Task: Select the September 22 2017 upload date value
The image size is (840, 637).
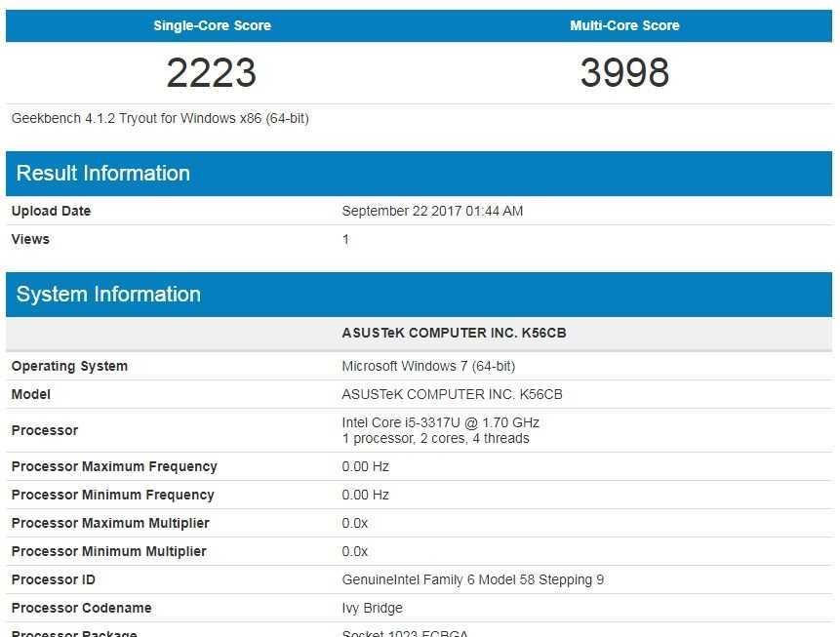Action: pos(432,211)
